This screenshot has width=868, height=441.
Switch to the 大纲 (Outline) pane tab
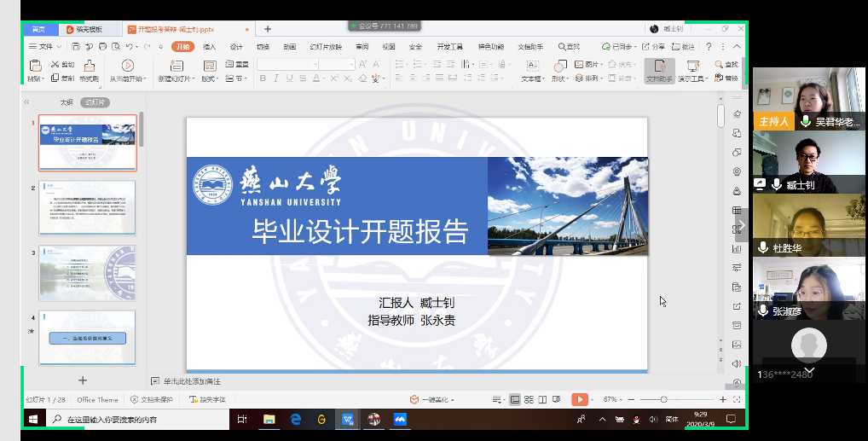pyautogui.click(x=66, y=102)
